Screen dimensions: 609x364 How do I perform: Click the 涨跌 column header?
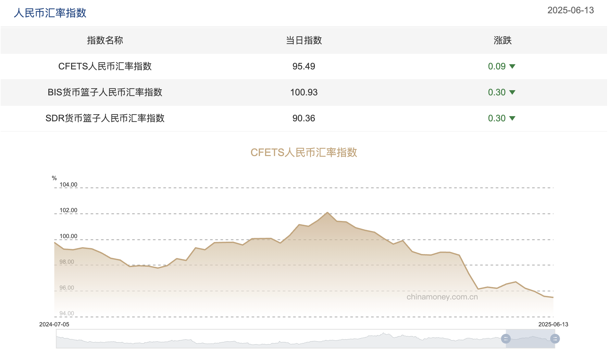pyautogui.click(x=502, y=41)
